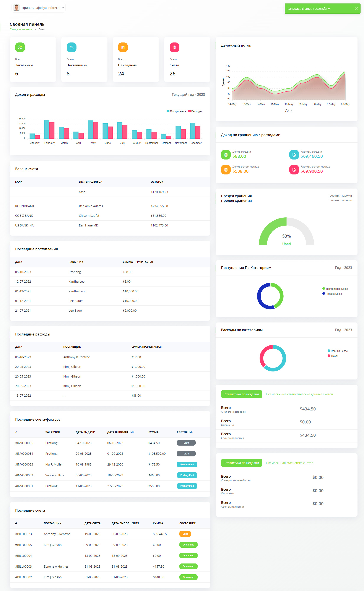Toggle the Расходы legend in bar chart
Image resolution: width=364 pixels, height=591 pixels.
click(195, 111)
